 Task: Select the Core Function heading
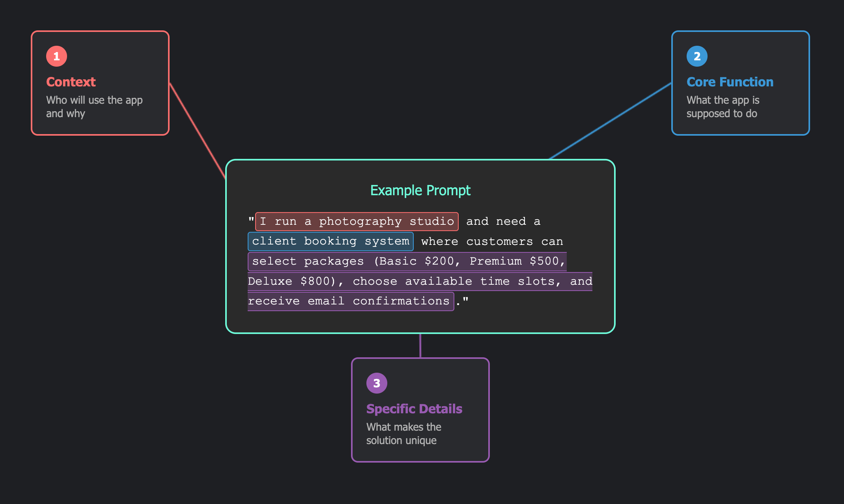[730, 82]
